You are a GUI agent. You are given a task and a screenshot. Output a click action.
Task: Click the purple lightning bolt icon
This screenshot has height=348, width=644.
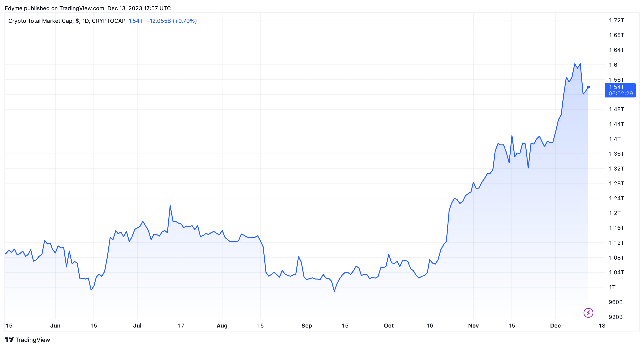(588, 313)
